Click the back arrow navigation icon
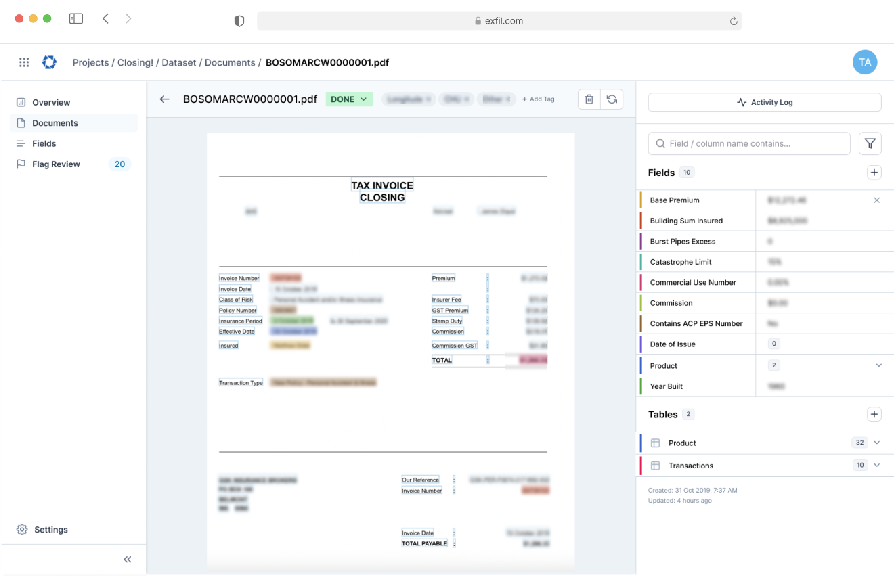This screenshot has height=588, width=894. pos(165,98)
